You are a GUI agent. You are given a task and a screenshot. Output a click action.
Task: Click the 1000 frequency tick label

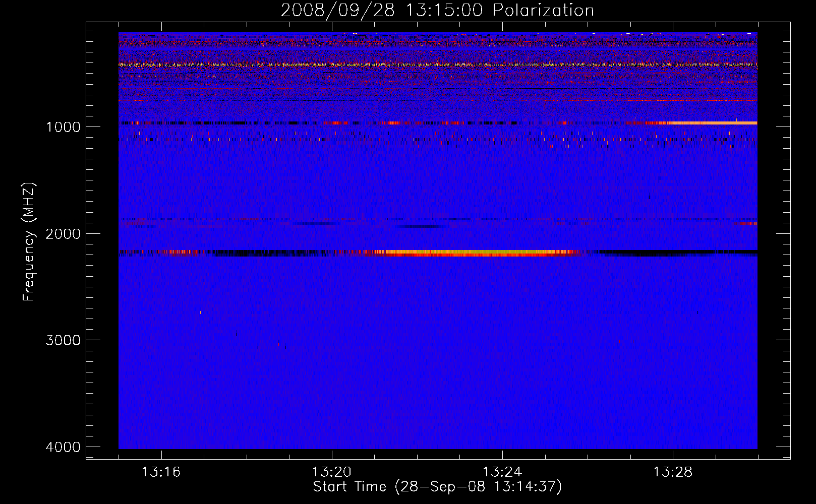(x=63, y=127)
